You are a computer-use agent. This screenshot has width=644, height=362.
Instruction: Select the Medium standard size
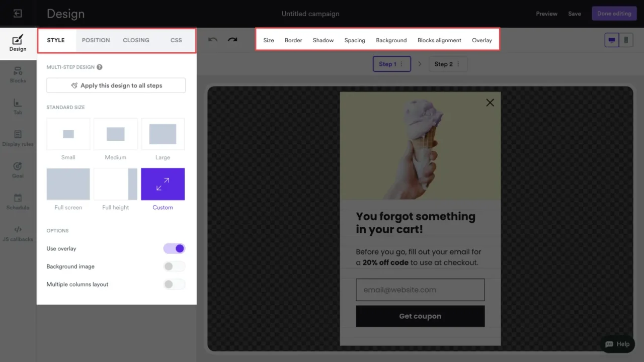point(116,134)
